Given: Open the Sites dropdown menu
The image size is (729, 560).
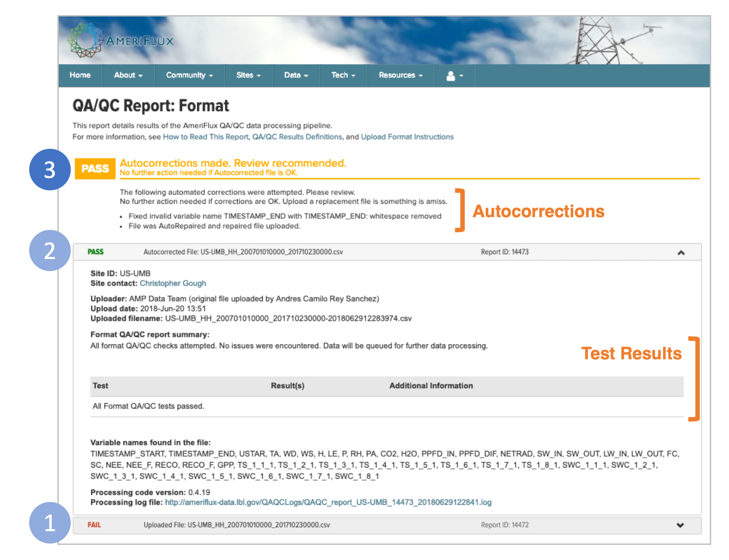Looking at the screenshot, I should click(248, 75).
